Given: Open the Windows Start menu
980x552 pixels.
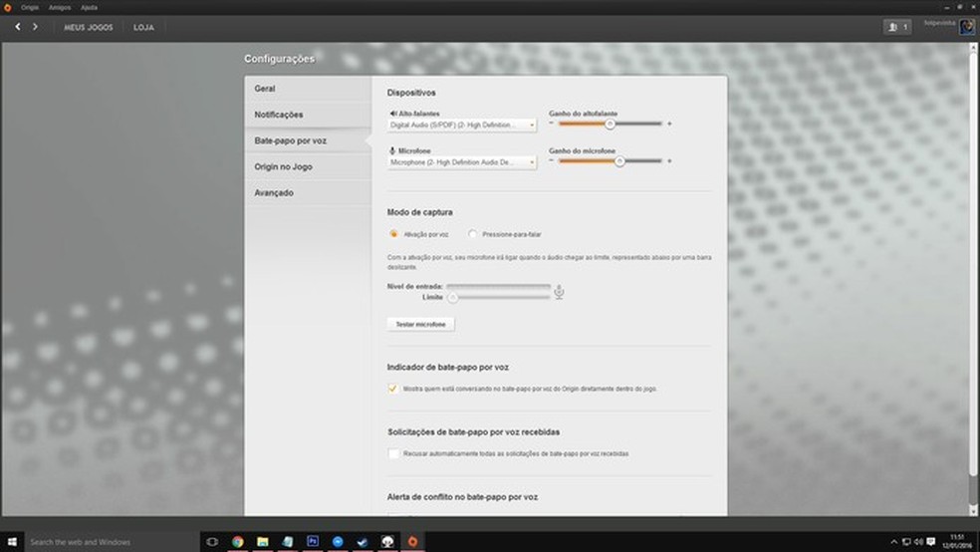Looking at the screenshot, I should 12,541.
